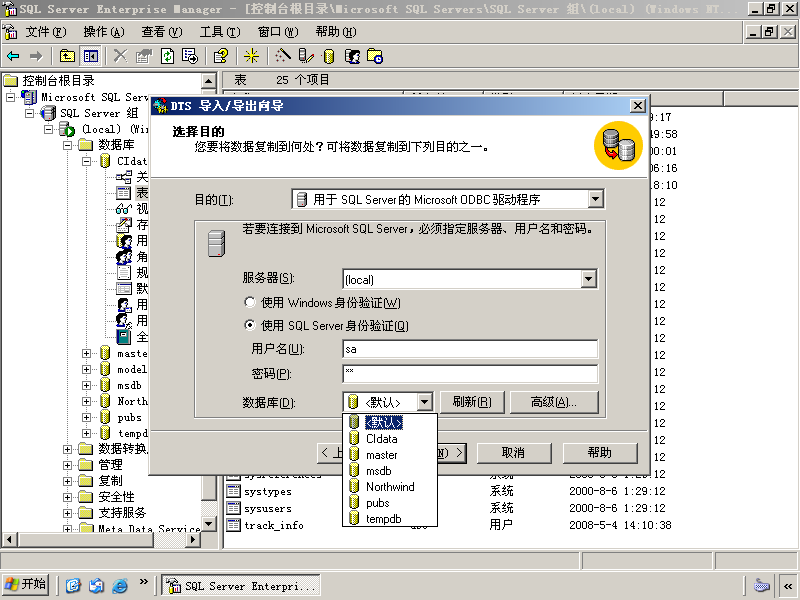
Task: Click the 用户名 input field
Action: pos(470,349)
